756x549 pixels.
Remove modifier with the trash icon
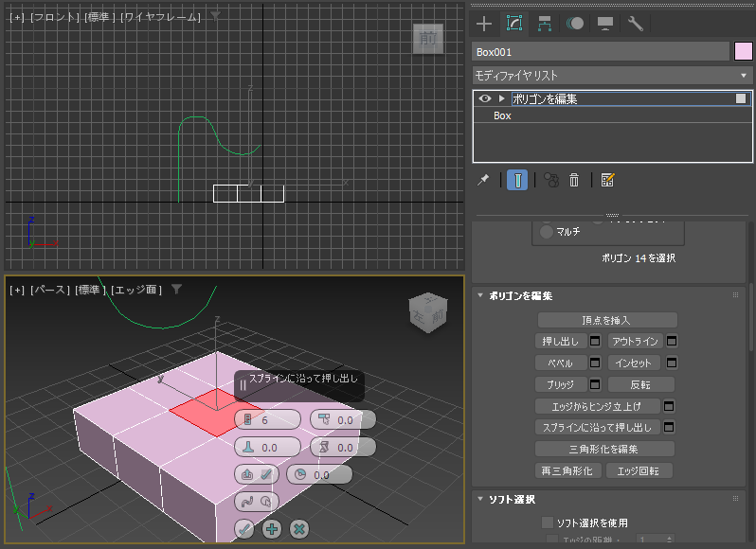tap(574, 180)
